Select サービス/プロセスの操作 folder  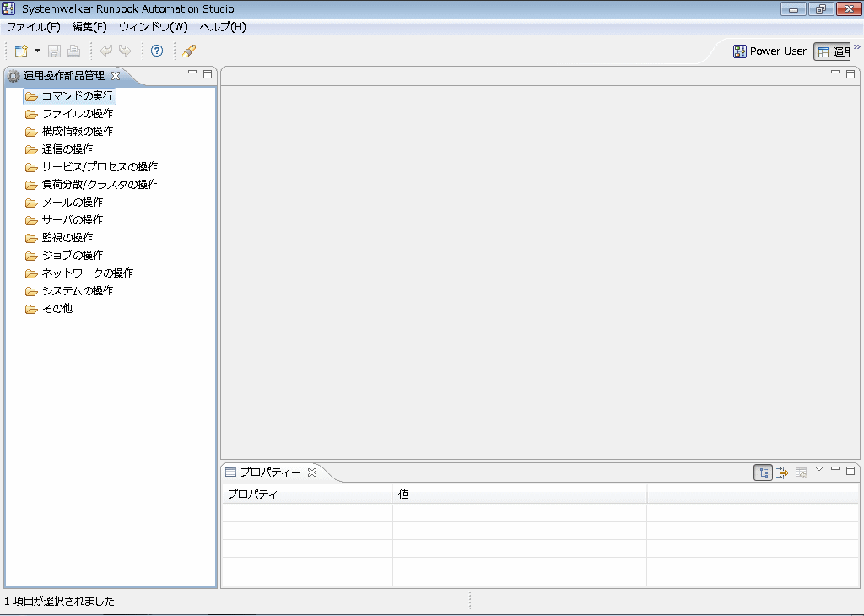click(x=91, y=167)
